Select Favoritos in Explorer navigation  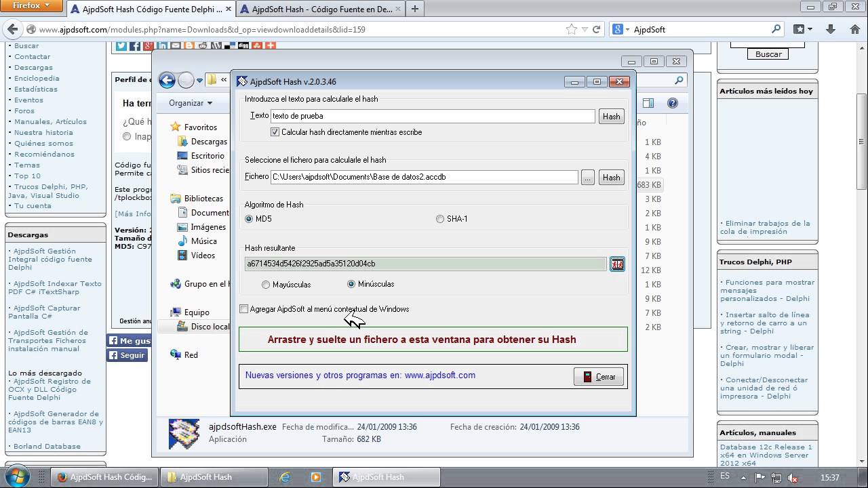200,127
